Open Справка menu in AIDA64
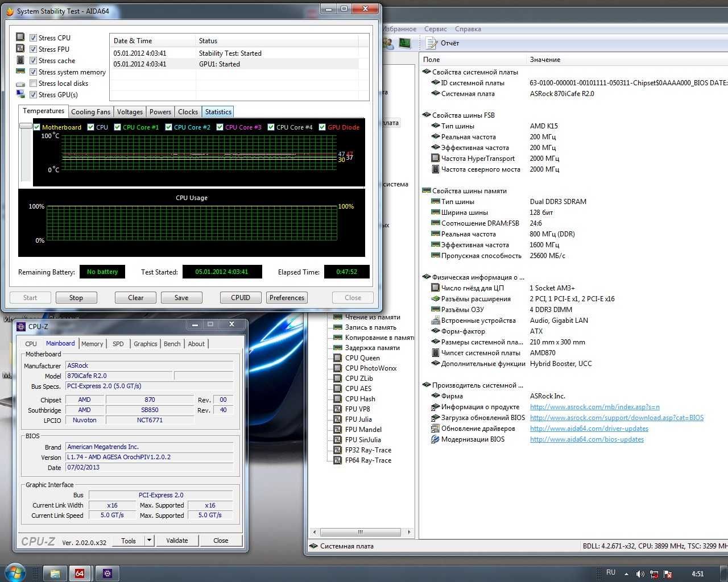 [x=468, y=29]
